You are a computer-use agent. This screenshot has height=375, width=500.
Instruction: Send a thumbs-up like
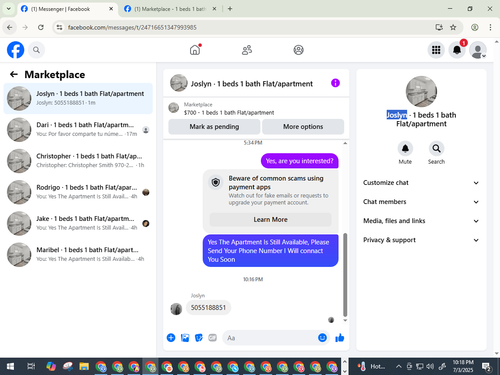(340, 338)
